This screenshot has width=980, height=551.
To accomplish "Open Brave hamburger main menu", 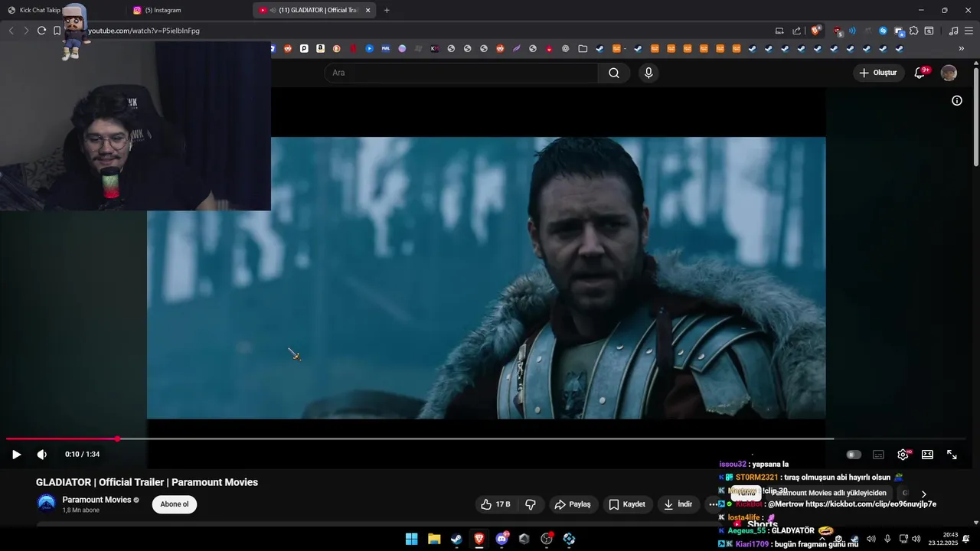I will (968, 31).
